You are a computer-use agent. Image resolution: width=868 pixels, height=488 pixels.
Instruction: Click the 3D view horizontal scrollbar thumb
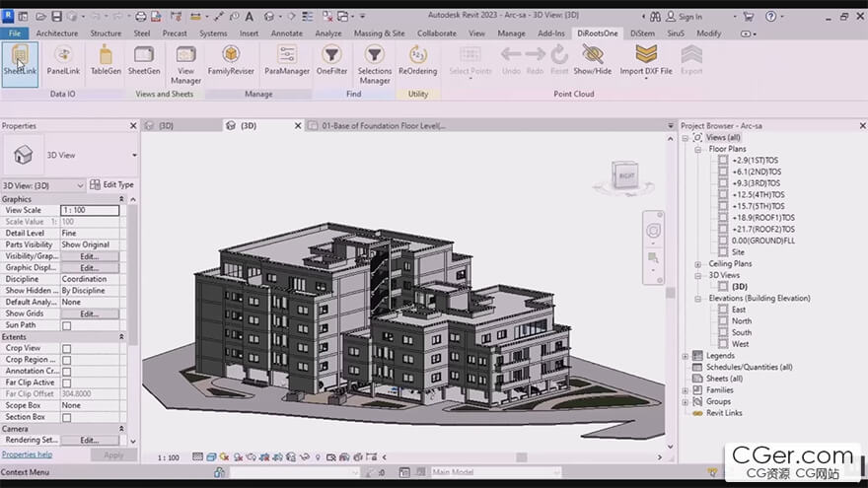(x=522, y=457)
